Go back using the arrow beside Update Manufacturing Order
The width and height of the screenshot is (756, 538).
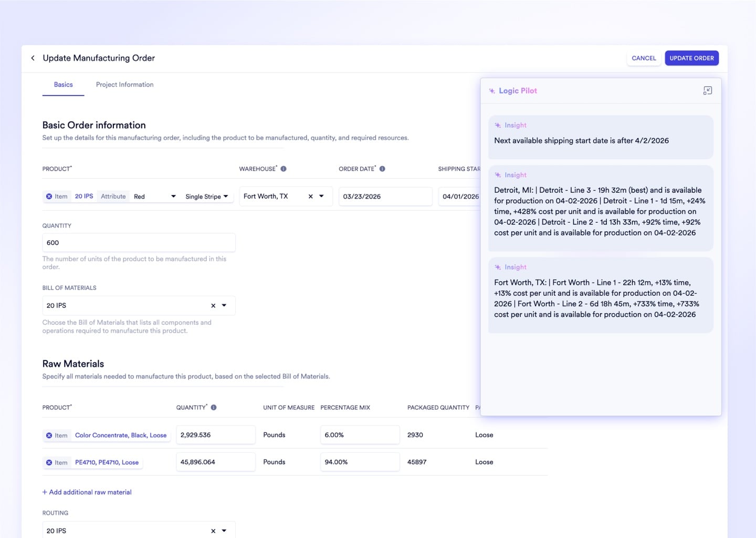[33, 58]
